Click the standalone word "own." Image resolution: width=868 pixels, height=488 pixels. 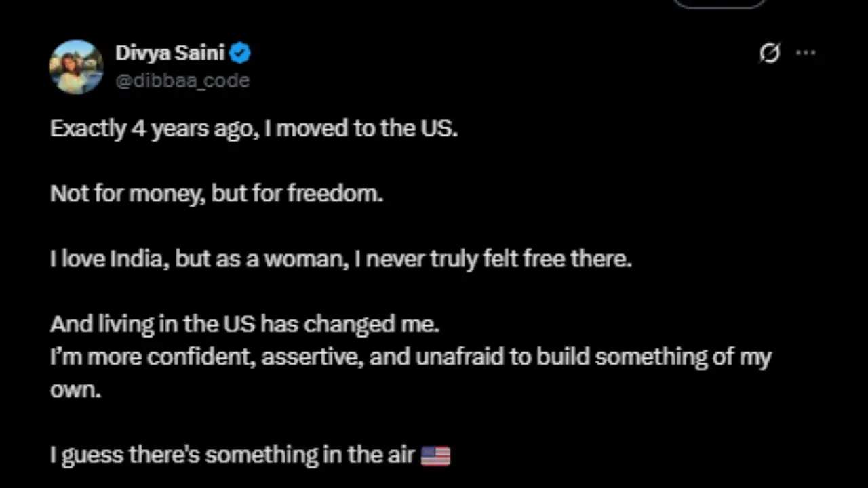point(75,389)
